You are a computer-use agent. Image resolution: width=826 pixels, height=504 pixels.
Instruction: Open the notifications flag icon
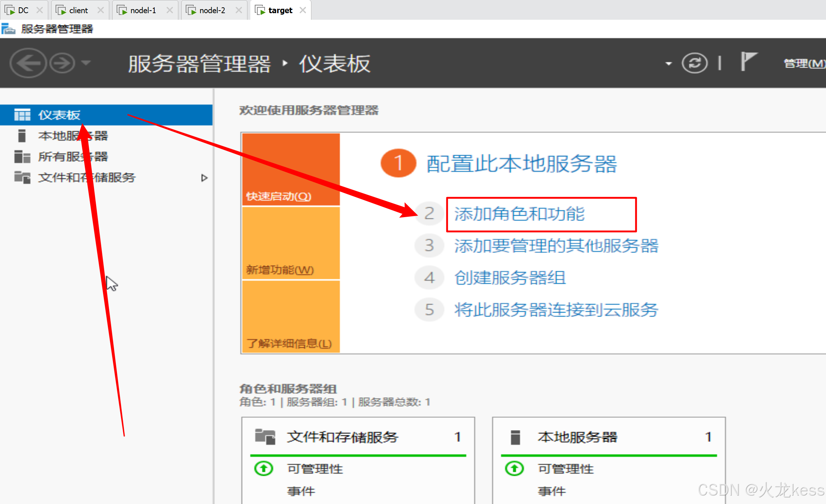pos(748,61)
